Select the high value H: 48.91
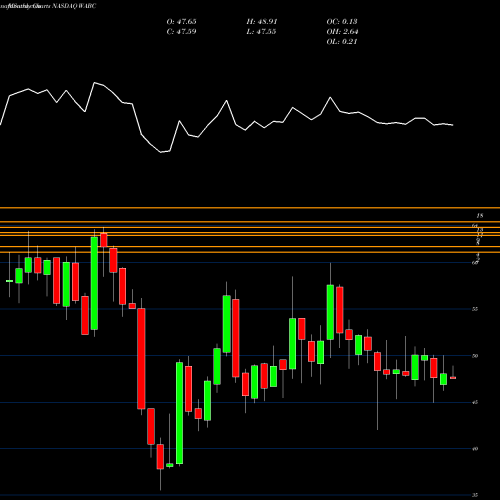Viewport: 500px width, 500px height. click(x=262, y=22)
